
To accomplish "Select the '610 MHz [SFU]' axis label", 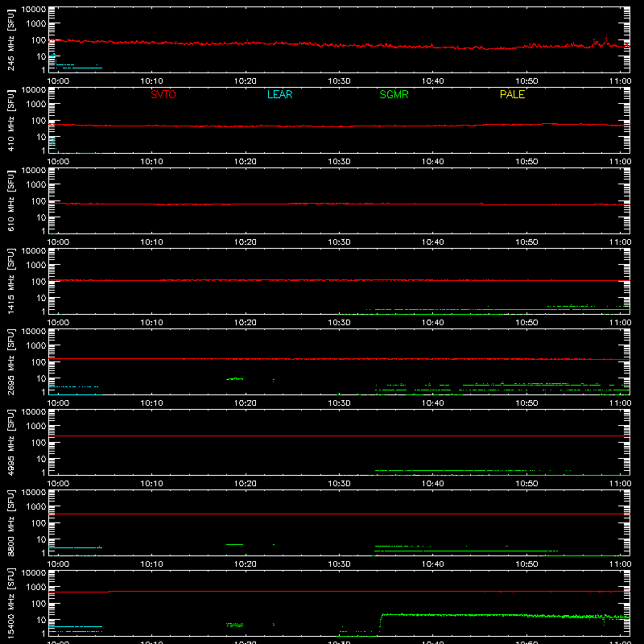I will coord(11,200).
